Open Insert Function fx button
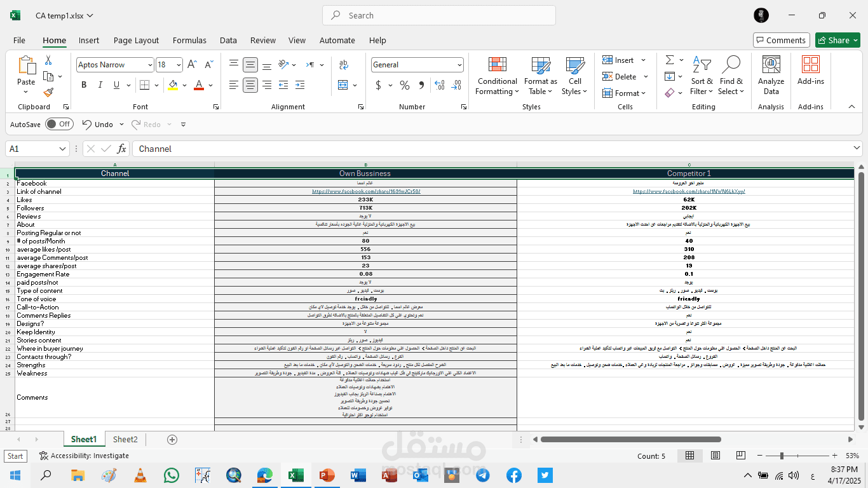 (121, 149)
